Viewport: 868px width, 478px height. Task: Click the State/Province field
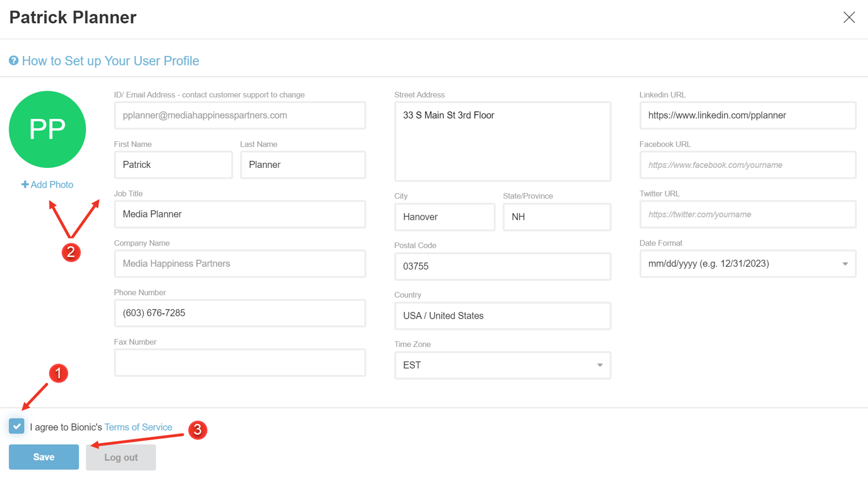pos(557,217)
